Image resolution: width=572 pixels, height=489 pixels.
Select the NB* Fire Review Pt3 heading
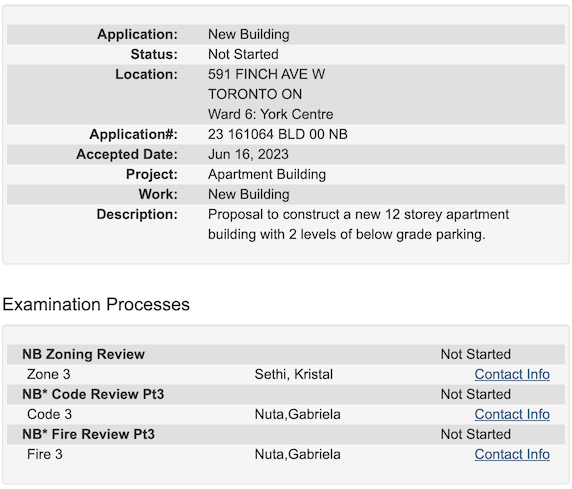88,435
